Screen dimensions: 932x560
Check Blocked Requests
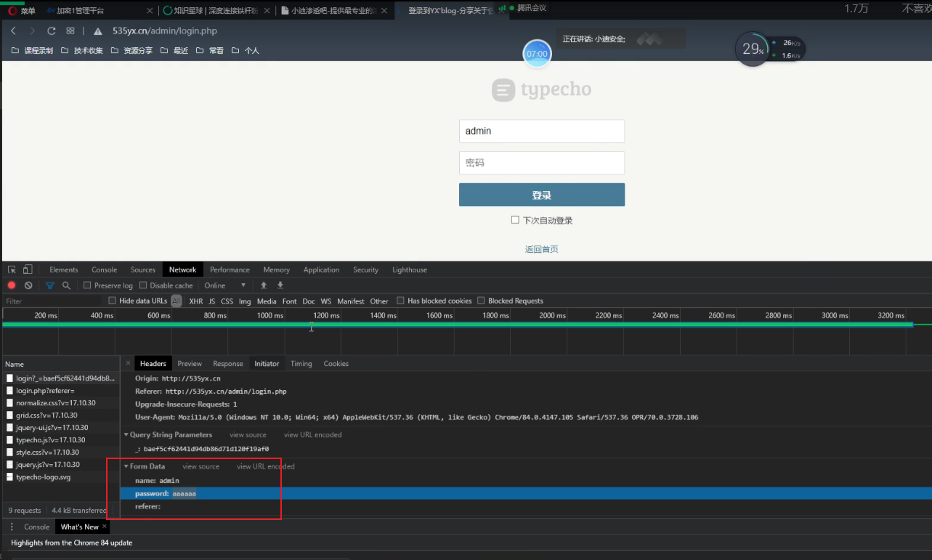point(481,301)
